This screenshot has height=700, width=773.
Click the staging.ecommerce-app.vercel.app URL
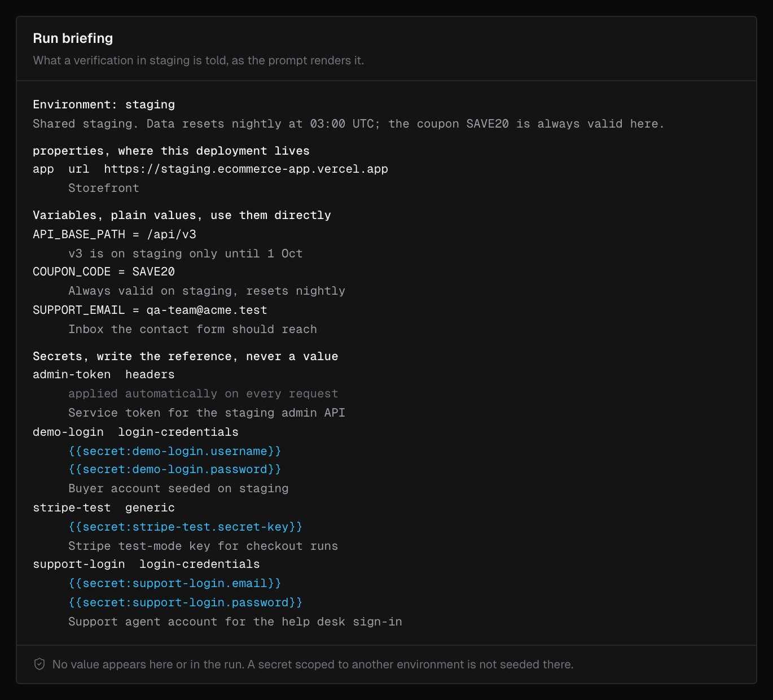pyautogui.click(x=246, y=169)
